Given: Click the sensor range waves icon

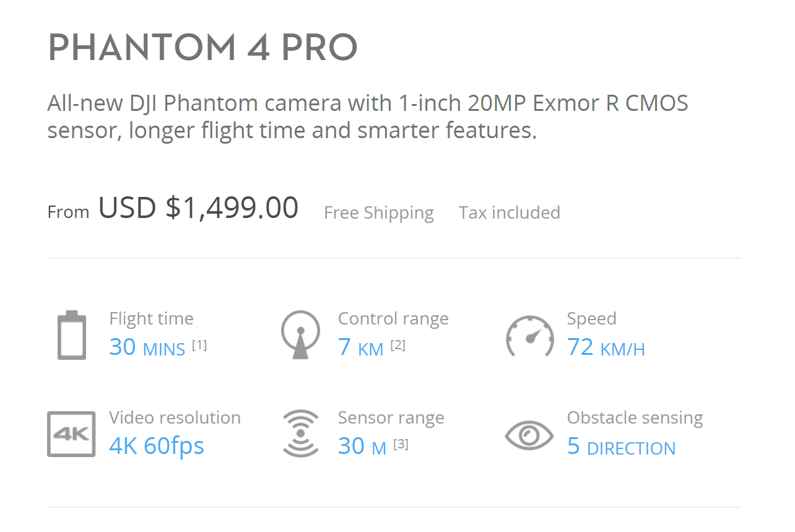Looking at the screenshot, I should point(300,434).
